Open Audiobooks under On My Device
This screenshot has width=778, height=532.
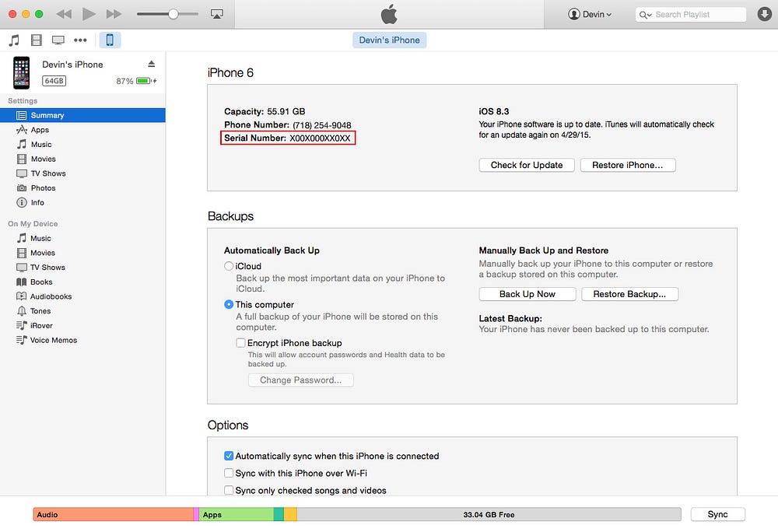(82, 296)
